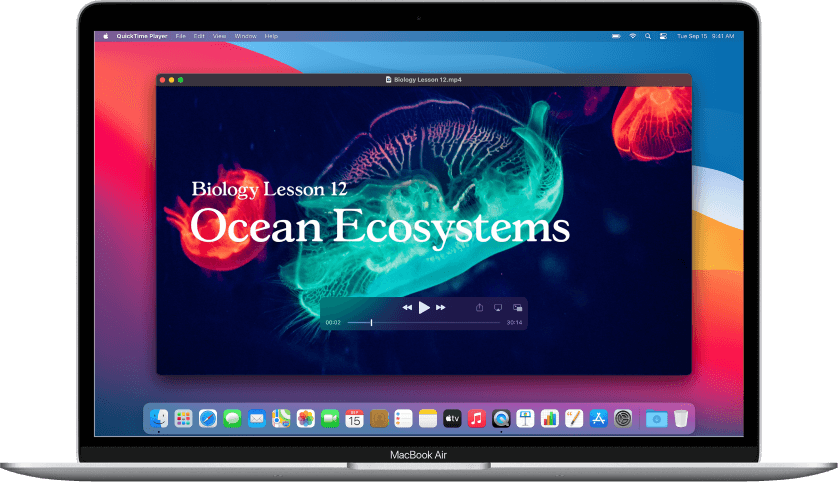
Task: Open Control Center from the menu bar
Action: point(663,36)
